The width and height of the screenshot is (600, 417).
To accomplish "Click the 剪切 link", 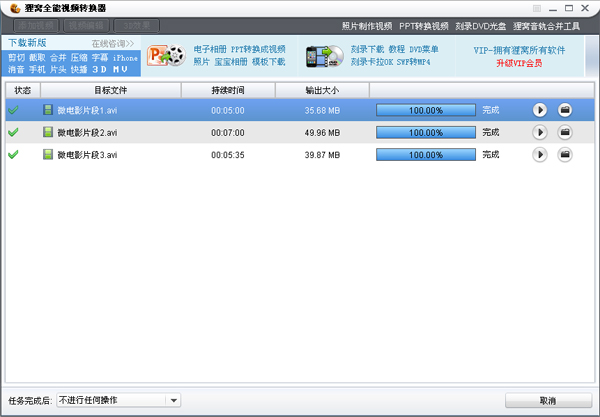I will tap(16, 58).
